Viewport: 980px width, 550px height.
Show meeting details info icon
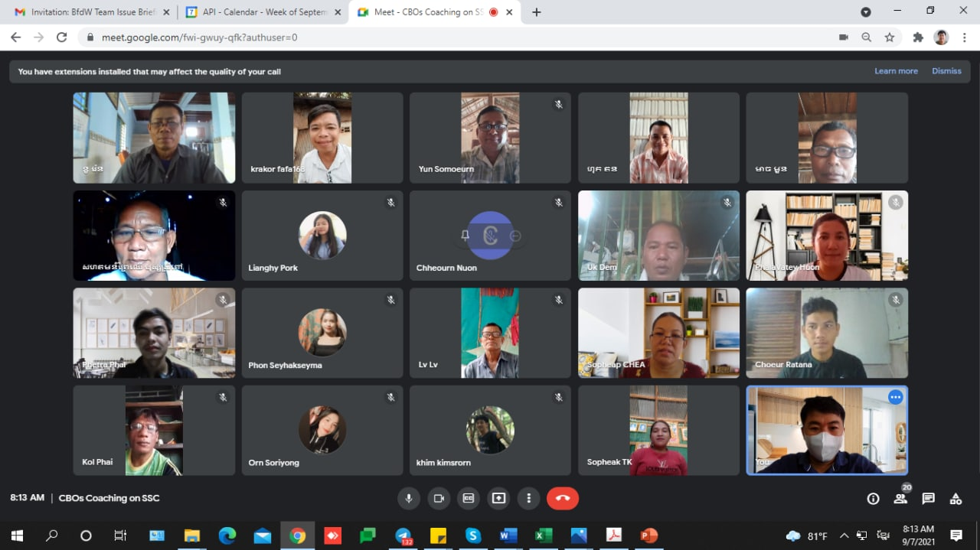(873, 499)
